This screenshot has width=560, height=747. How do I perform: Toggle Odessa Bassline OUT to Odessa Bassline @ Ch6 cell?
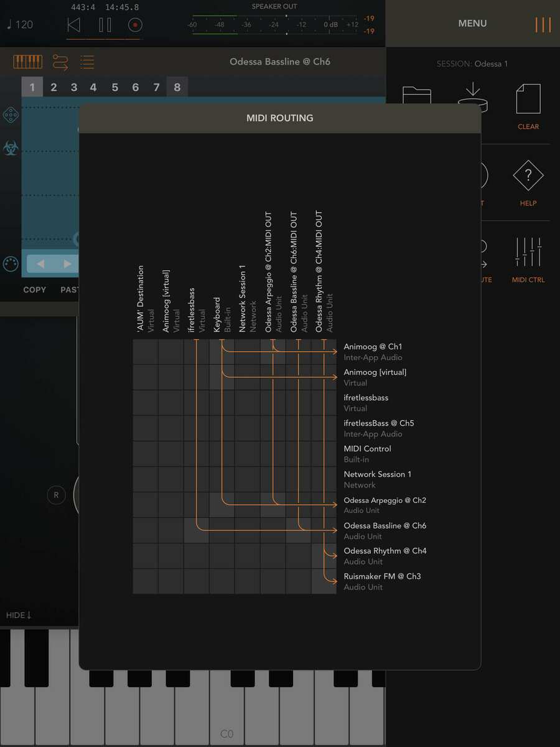pos(298,530)
